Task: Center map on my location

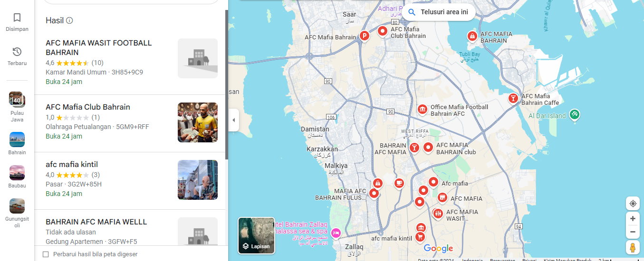Action: coord(633,204)
